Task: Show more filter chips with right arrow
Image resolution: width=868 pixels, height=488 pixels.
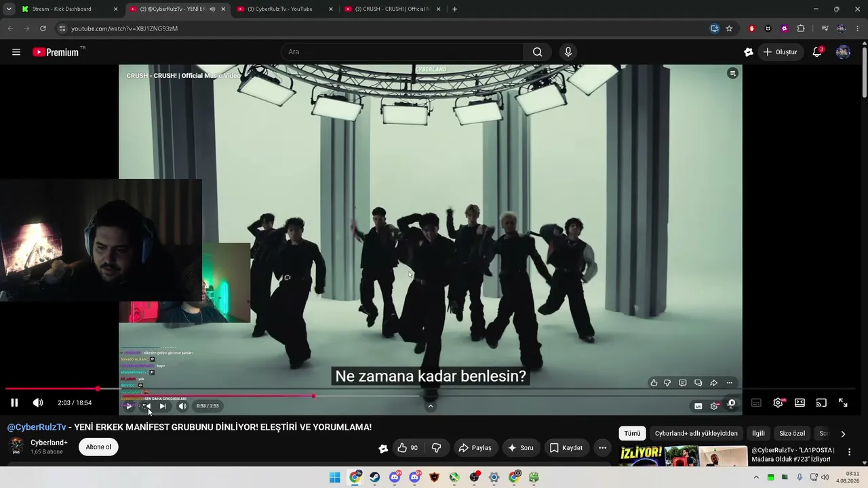Action: (843, 434)
